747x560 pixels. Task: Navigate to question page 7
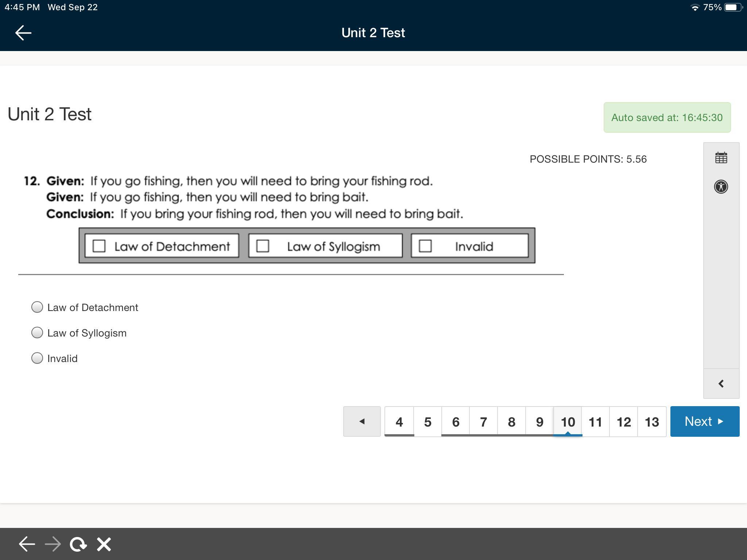(x=484, y=422)
